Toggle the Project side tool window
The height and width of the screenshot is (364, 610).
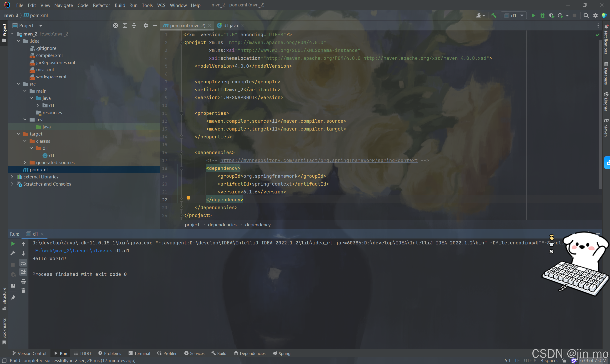tap(4, 33)
